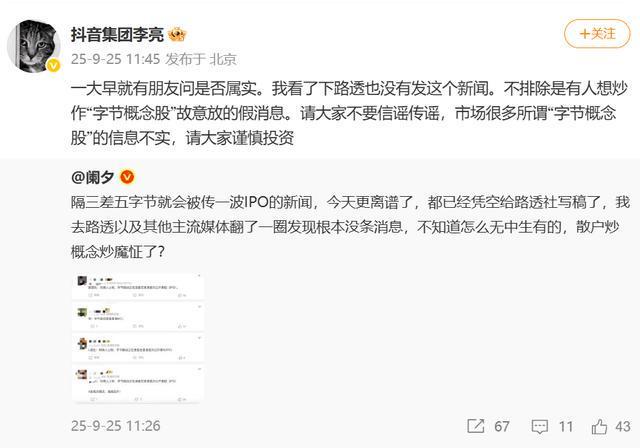Click the crown membership icon beside username
This screenshot has height=448, width=640.
[178, 35]
